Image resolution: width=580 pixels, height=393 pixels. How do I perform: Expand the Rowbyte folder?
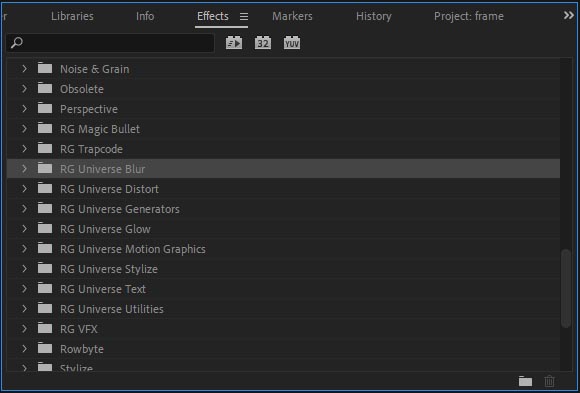point(24,349)
